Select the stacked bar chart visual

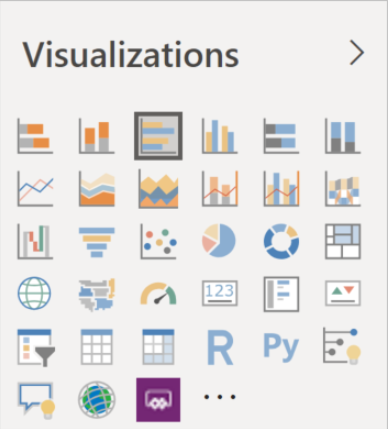35,136
